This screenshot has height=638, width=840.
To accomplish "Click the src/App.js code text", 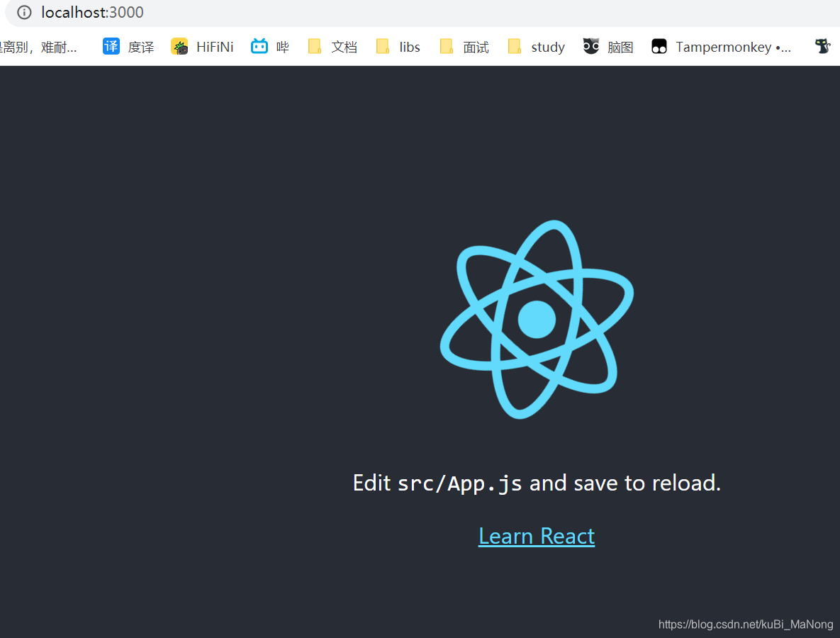I will (459, 483).
